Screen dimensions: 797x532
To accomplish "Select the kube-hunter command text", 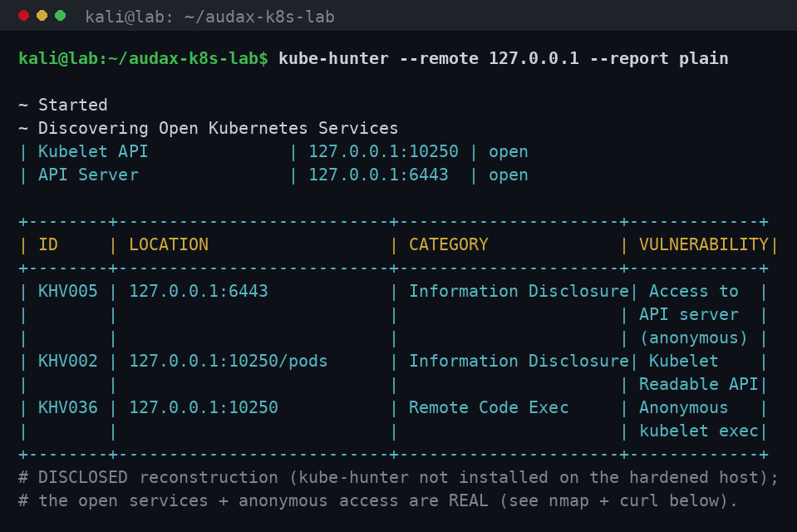I will tap(503, 58).
